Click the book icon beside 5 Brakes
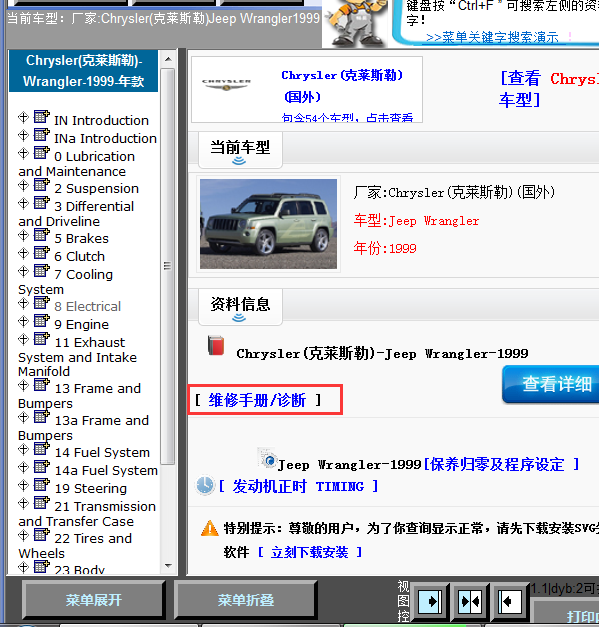 42,235
